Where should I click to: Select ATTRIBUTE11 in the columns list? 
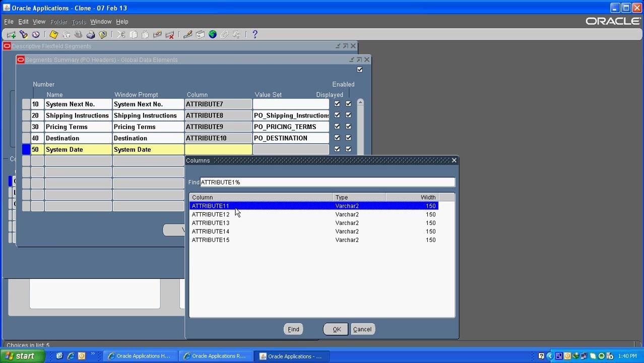tap(313, 206)
